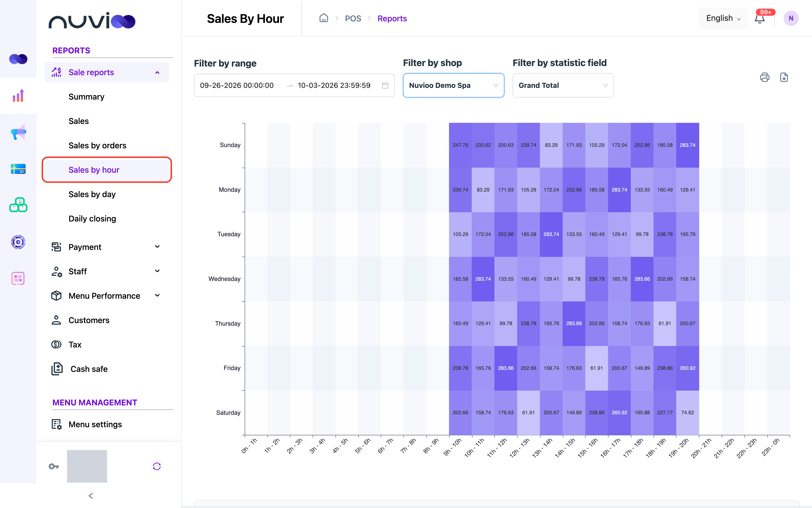Open the Nuvioo Demo Spa shop dropdown

(453, 85)
